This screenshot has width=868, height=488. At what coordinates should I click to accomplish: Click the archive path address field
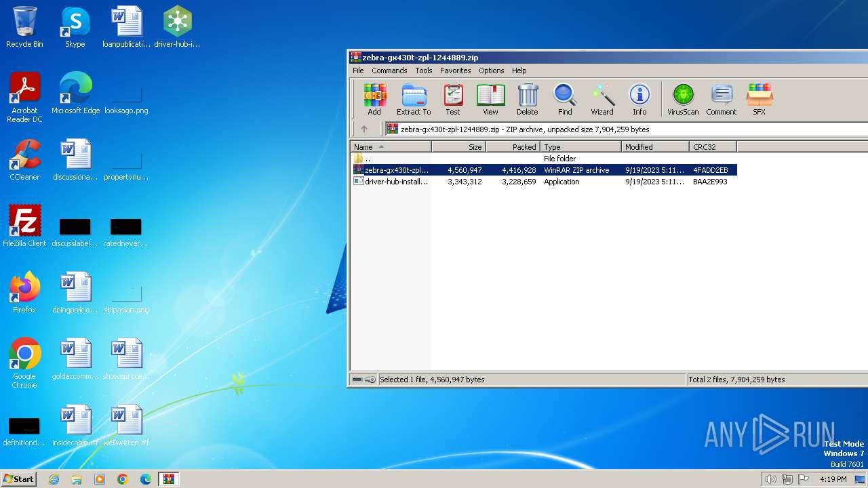click(x=626, y=129)
